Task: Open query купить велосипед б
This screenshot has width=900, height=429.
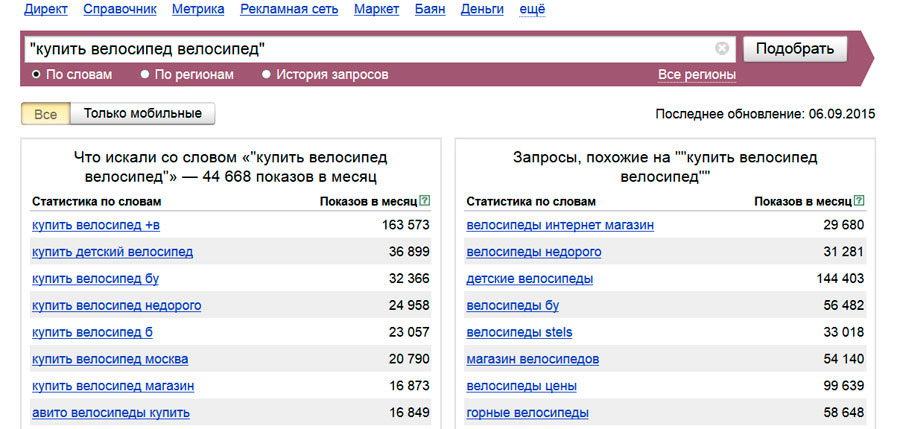Action: click(92, 333)
